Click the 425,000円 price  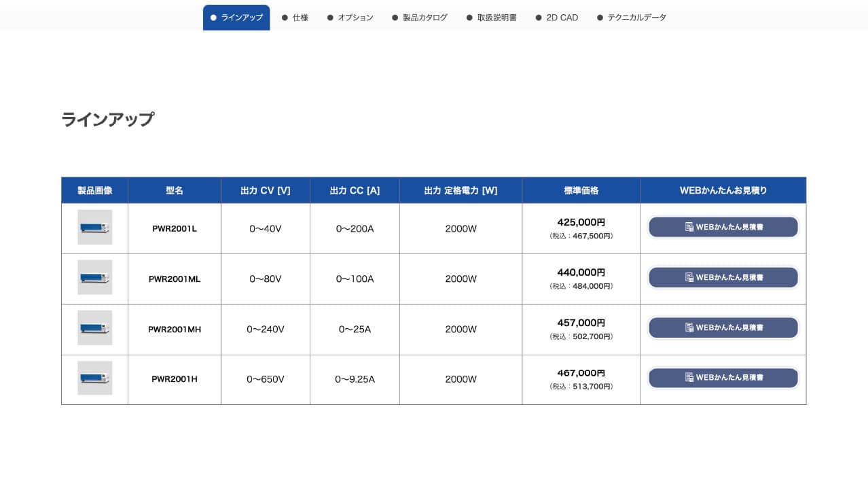pos(581,222)
